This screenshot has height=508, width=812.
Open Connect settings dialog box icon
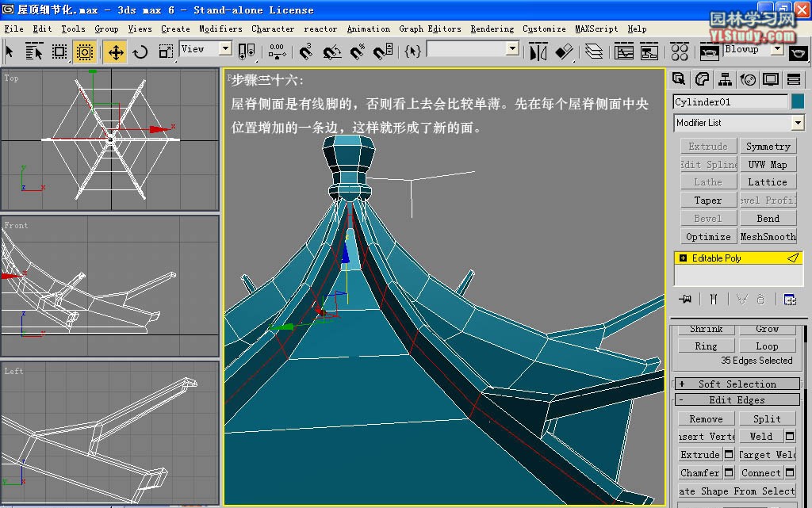tap(790, 473)
